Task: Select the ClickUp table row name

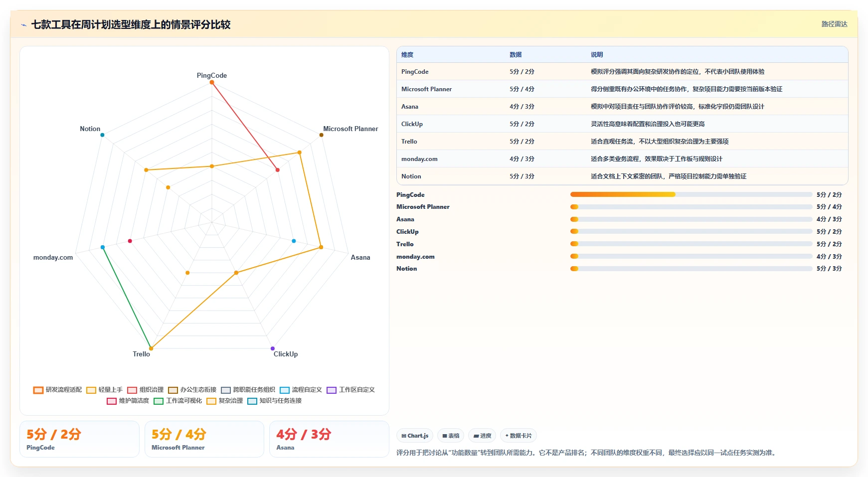Action: 412,124
